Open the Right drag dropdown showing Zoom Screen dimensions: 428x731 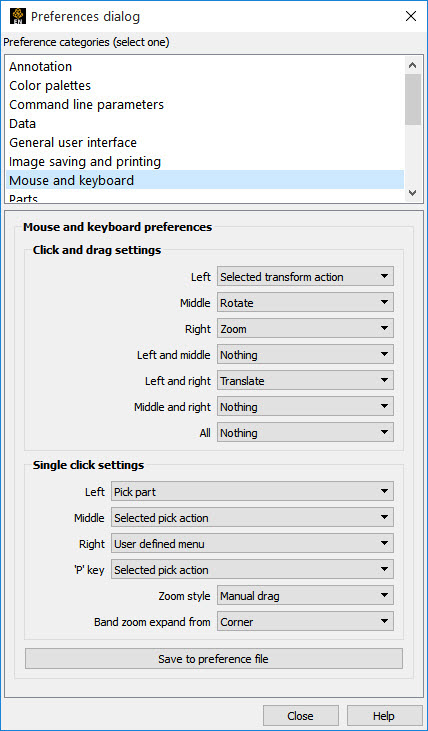tap(305, 329)
